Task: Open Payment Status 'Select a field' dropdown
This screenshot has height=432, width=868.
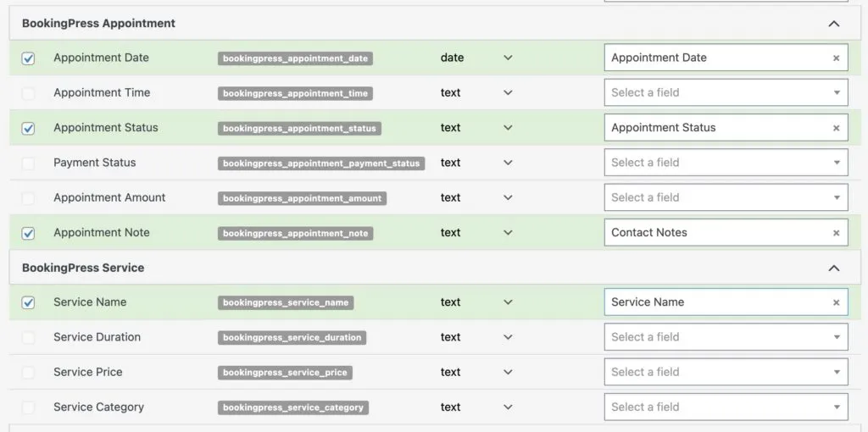Action: click(x=726, y=163)
